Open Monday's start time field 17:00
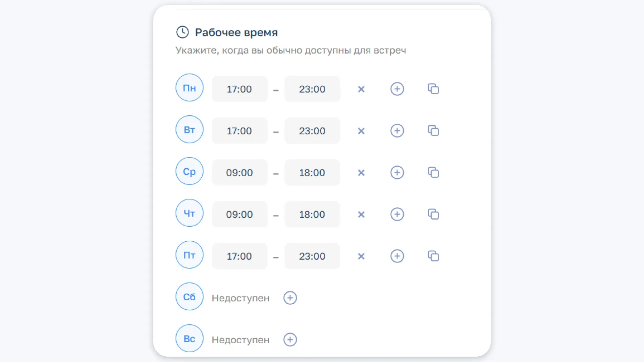Image resolution: width=644 pixels, height=362 pixels. [239, 89]
